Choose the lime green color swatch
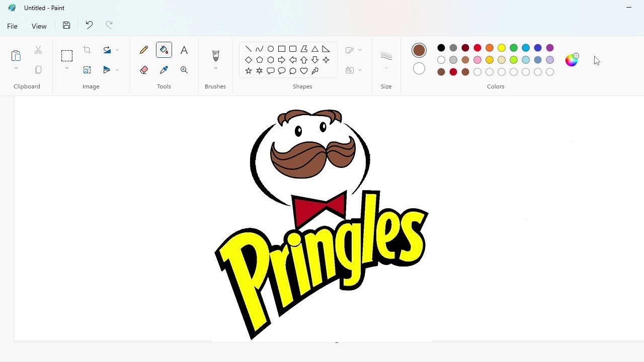The width and height of the screenshot is (644, 362). coord(514,60)
